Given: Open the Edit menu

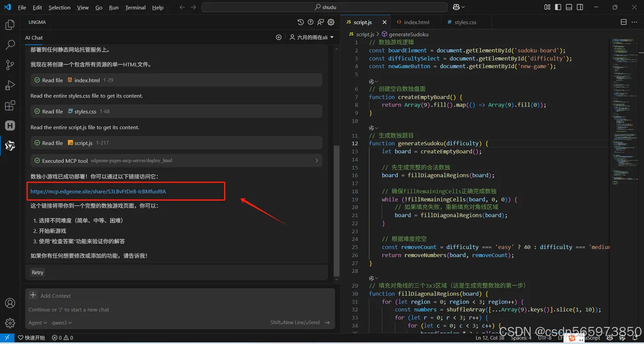Looking at the screenshot, I should (38, 7).
